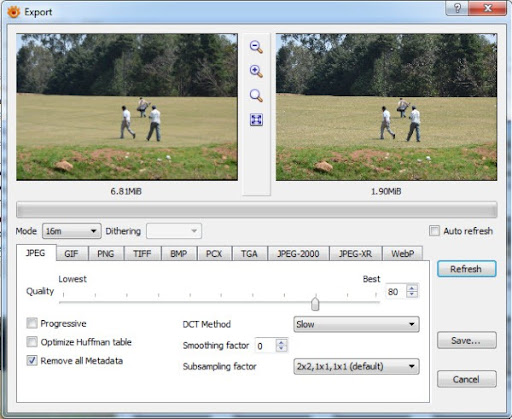Decrease Smoothing factor with down arrow
Screen dimensions: 512x419
pyautogui.click(x=281, y=348)
